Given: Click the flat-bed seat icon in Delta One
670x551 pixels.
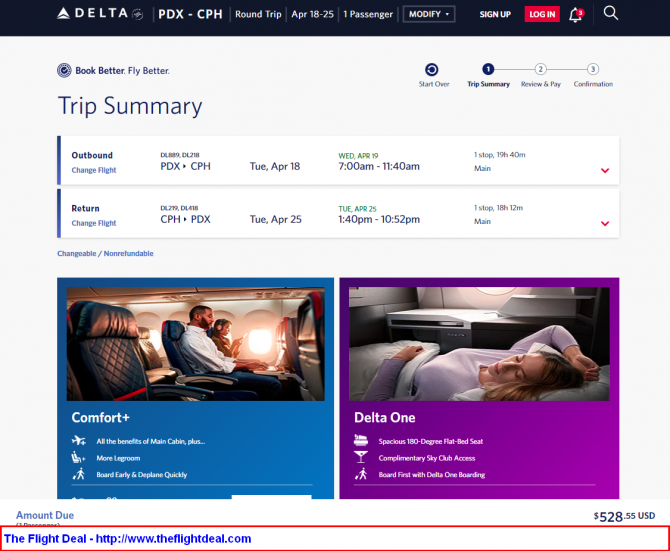Looking at the screenshot, I should (x=361, y=440).
